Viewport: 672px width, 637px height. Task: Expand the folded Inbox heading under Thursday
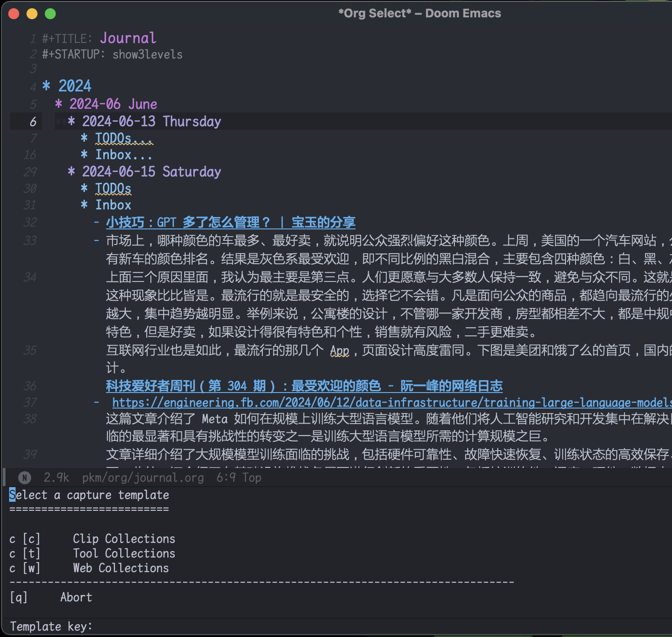click(123, 155)
